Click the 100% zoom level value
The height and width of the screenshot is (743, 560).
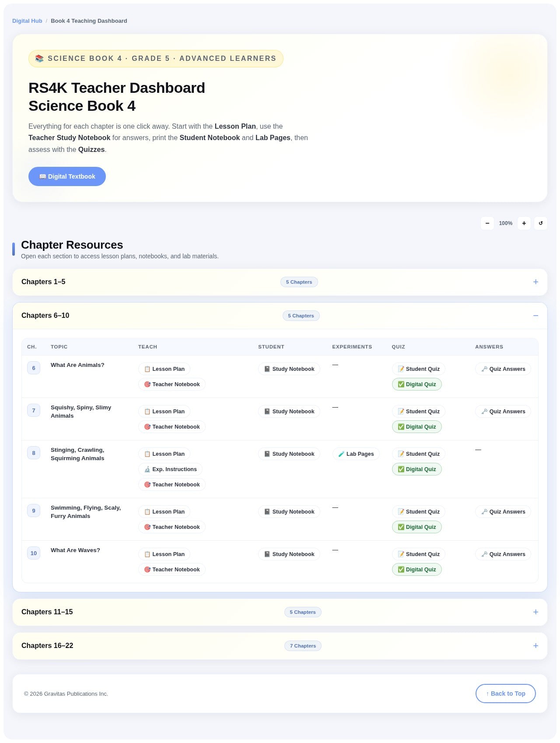[x=506, y=223]
